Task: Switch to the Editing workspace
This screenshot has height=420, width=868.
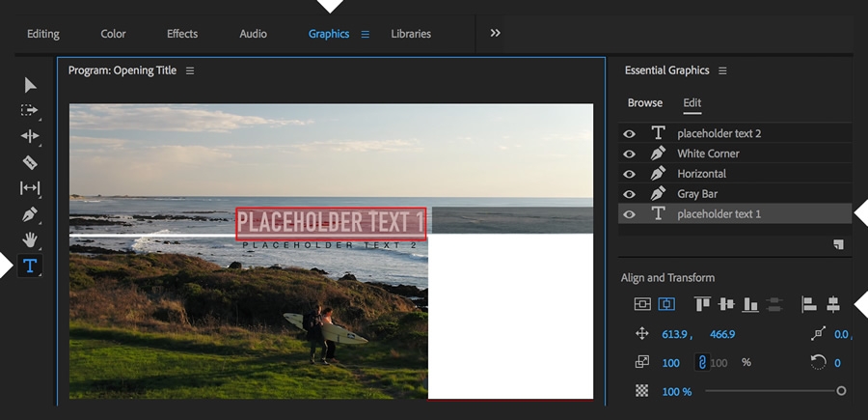Action: (x=43, y=34)
